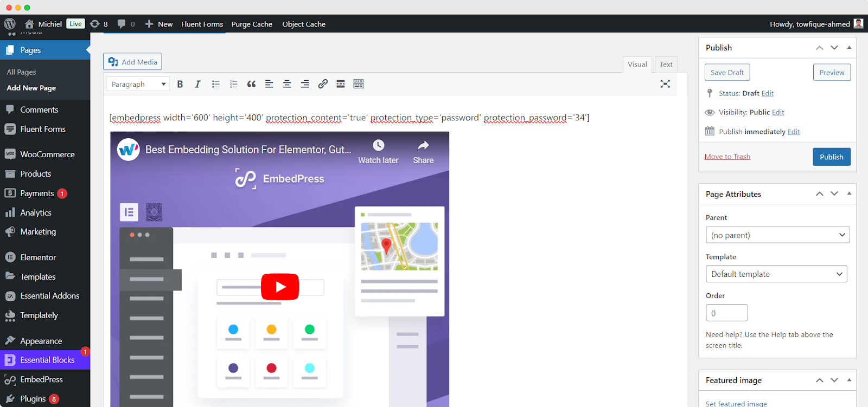Click the Order input field
The width and height of the screenshot is (868, 407).
tap(726, 313)
